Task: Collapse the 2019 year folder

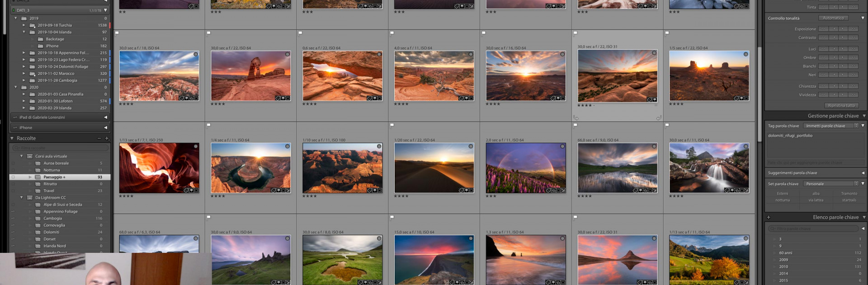Action: (x=16, y=19)
